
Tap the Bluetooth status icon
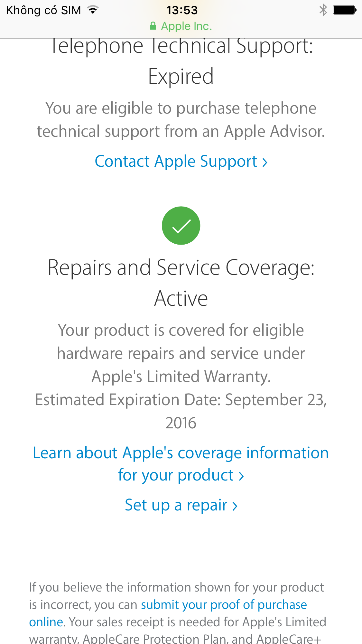click(323, 10)
